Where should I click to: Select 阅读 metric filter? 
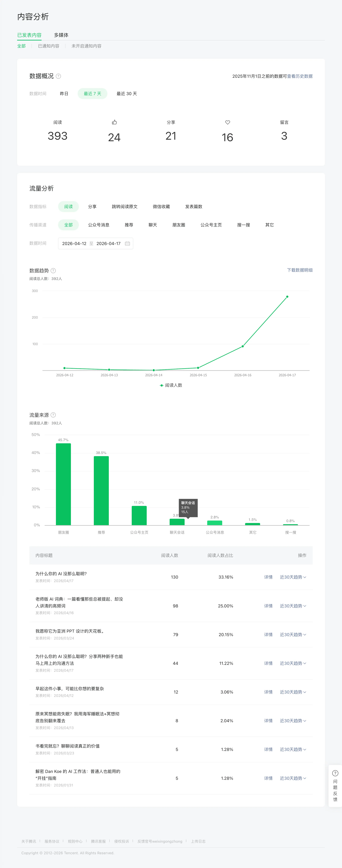[68, 207]
